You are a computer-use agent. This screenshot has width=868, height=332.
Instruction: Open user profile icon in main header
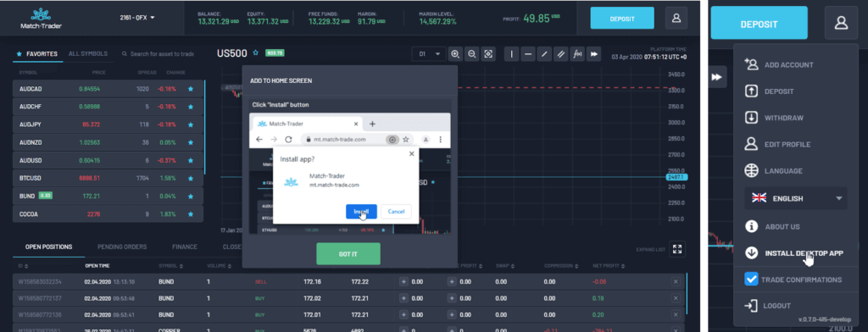676,19
